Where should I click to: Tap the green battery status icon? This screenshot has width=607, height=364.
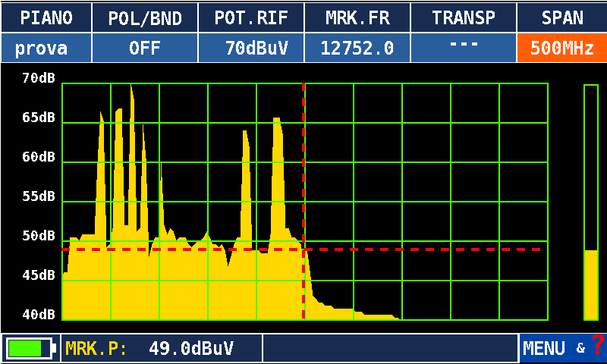(x=31, y=348)
